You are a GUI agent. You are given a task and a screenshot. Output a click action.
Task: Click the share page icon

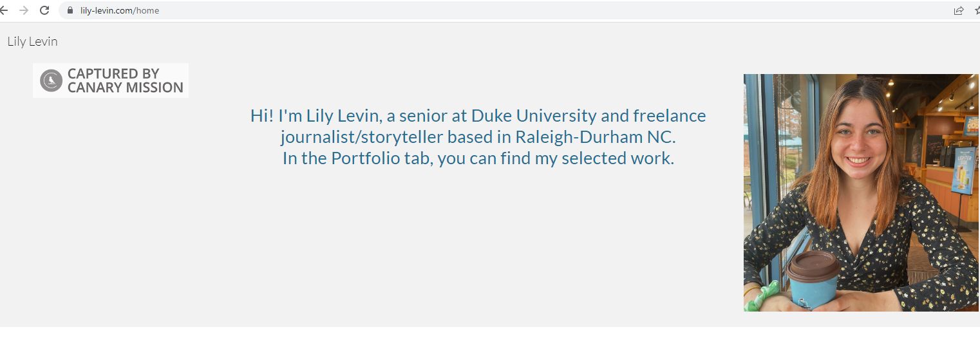point(959,10)
